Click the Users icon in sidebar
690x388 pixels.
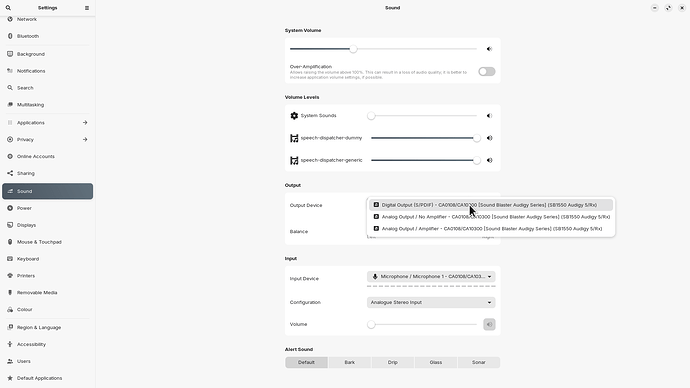(10, 361)
